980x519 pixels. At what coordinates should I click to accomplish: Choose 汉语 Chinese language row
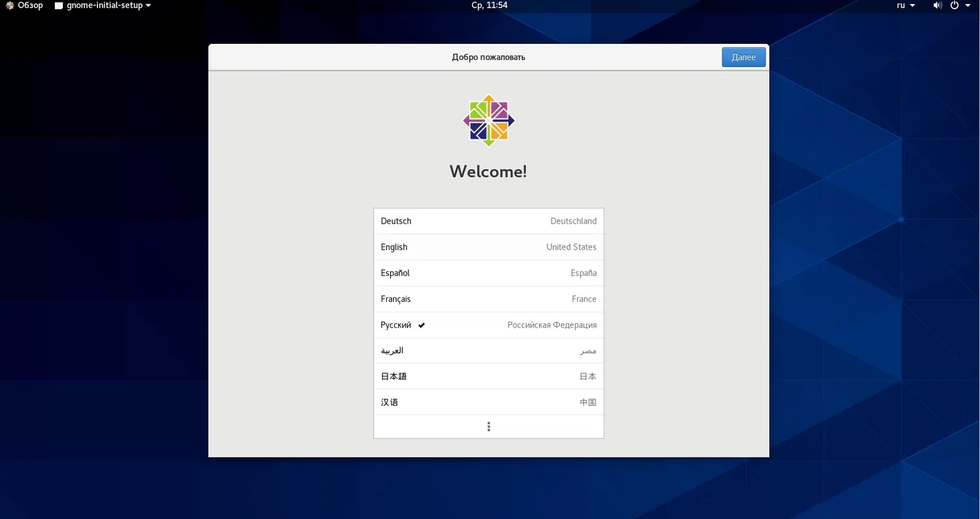[489, 402]
